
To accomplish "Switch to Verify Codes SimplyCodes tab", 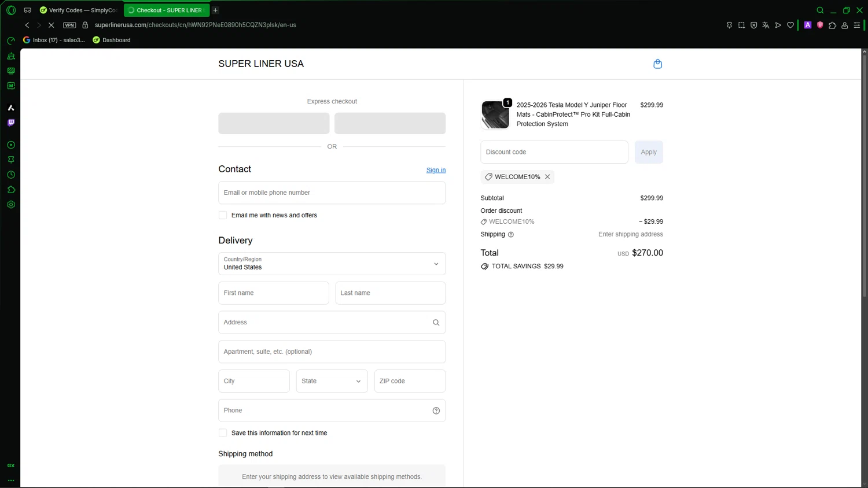I will (79, 10).
